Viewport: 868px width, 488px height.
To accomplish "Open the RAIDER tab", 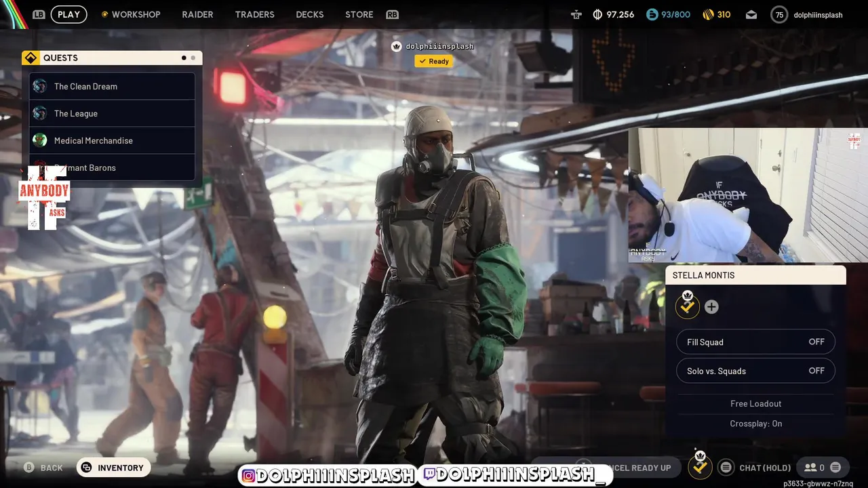I will 197,14.
